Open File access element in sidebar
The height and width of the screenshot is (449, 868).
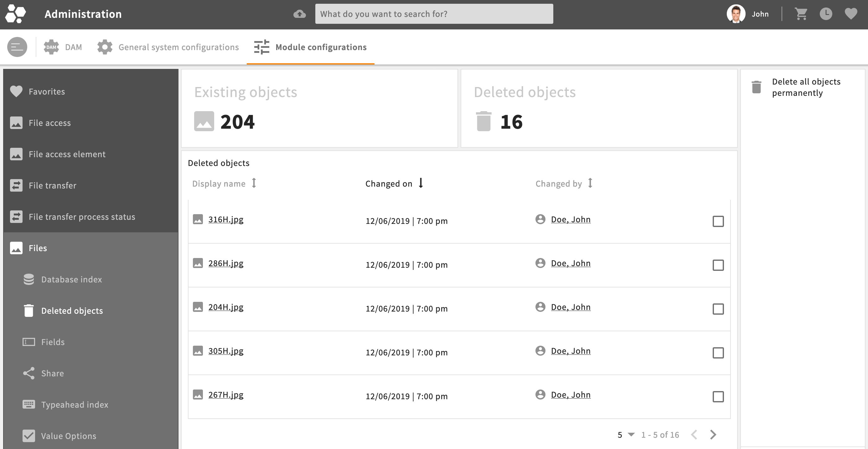tap(90, 154)
